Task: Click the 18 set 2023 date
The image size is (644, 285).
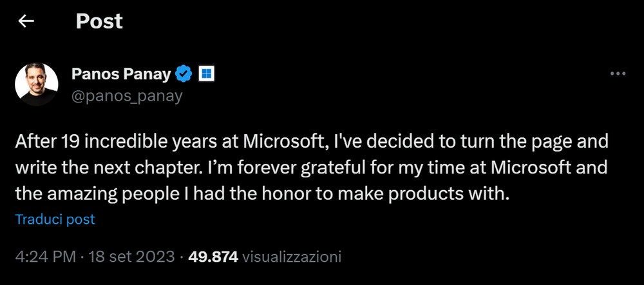Action: point(133,257)
